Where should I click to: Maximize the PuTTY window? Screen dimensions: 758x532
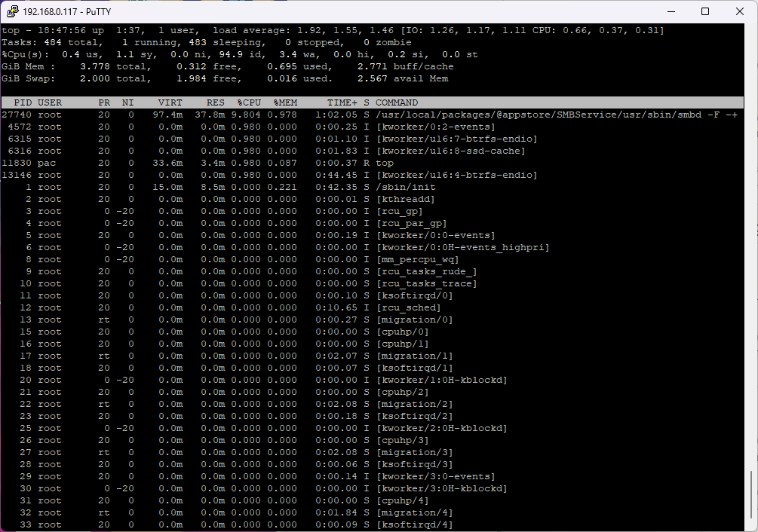point(705,11)
